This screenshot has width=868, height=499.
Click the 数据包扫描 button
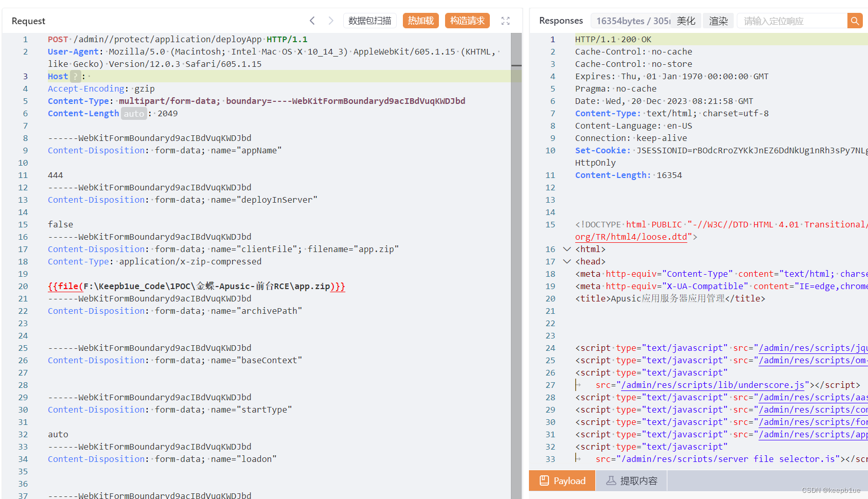point(370,21)
